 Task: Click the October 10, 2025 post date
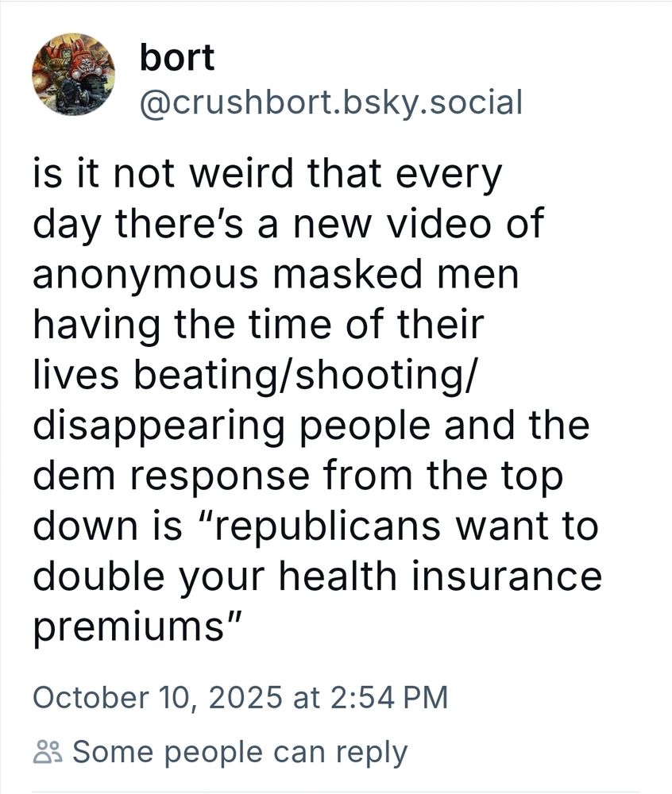click(x=157, y=697)
